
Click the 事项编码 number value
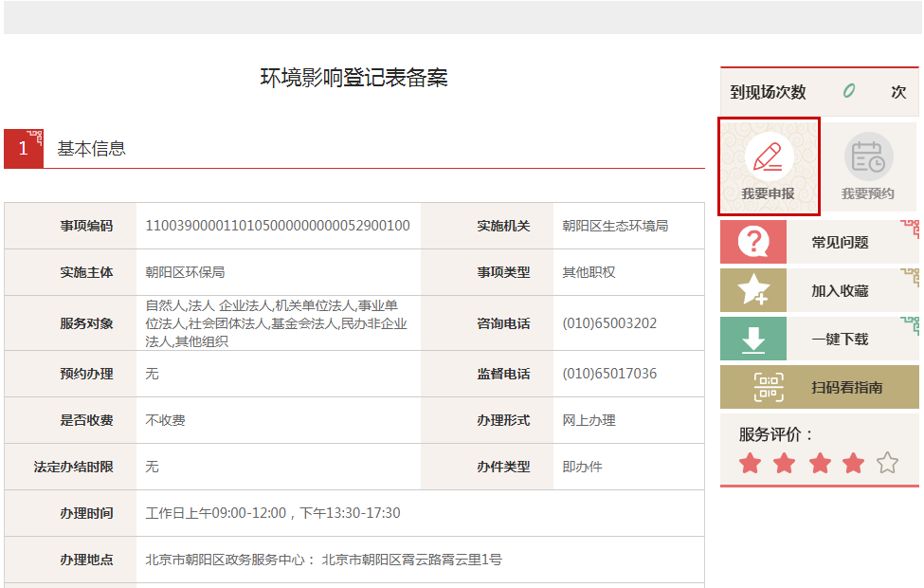(277, 226)
